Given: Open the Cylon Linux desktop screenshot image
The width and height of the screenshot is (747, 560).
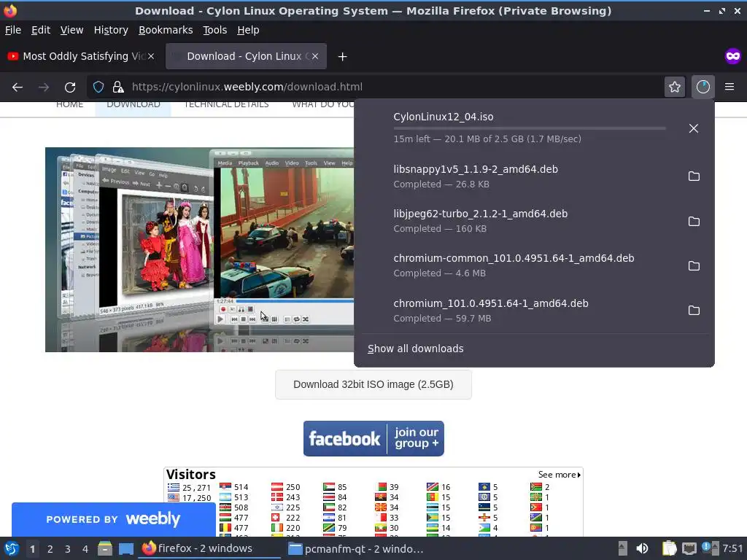Looking at the screenshot, I should (200, 249).
